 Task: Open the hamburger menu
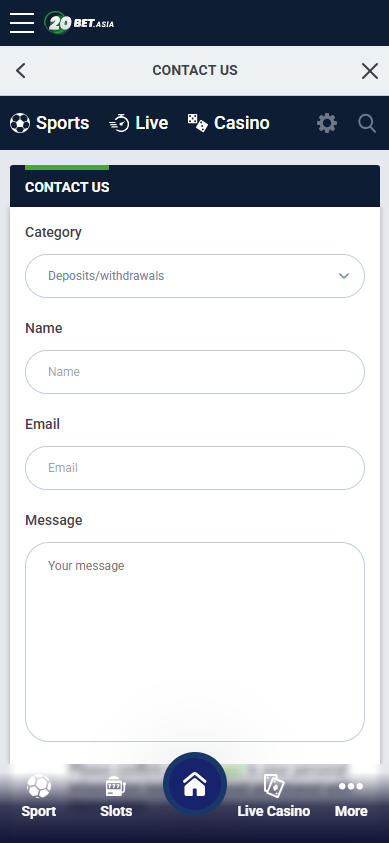pos(21,23)
